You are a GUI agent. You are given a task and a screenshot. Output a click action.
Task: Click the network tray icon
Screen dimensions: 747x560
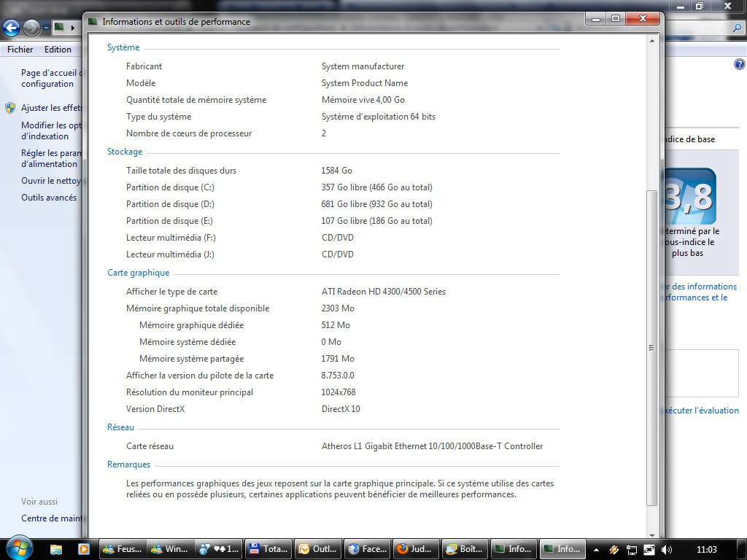631,550
